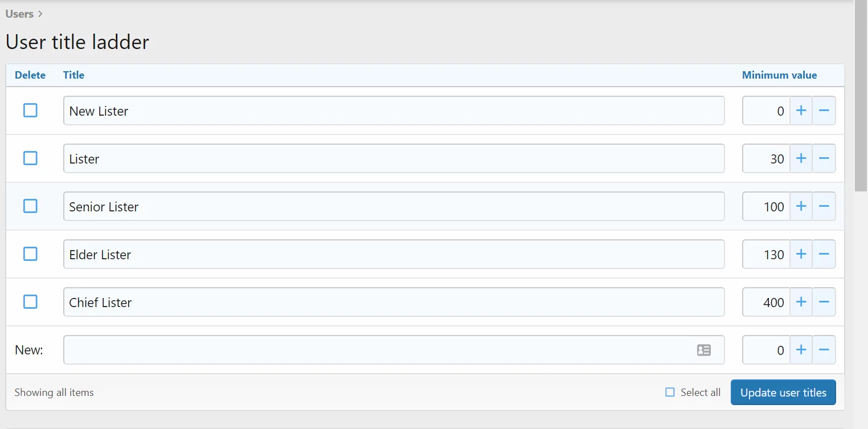Decrease minimum value for Lister title
Screen dimensions: 868x429
(824, 158)
